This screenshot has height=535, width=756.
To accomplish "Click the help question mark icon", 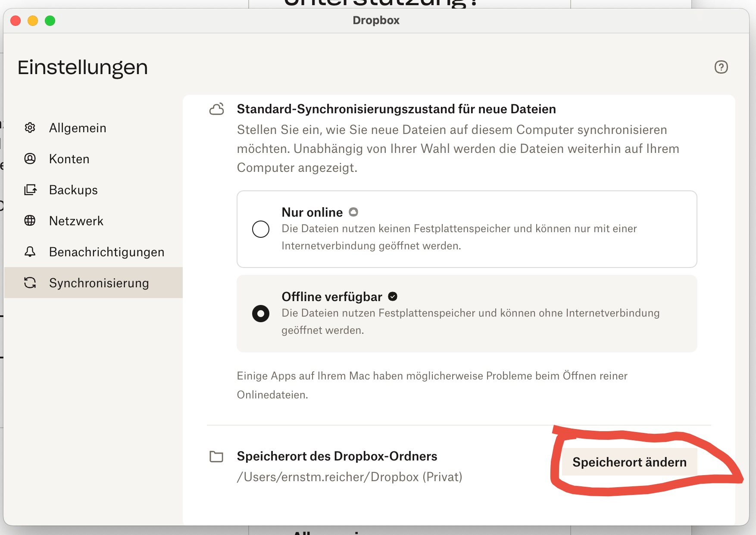I will [x=721, y=67].
